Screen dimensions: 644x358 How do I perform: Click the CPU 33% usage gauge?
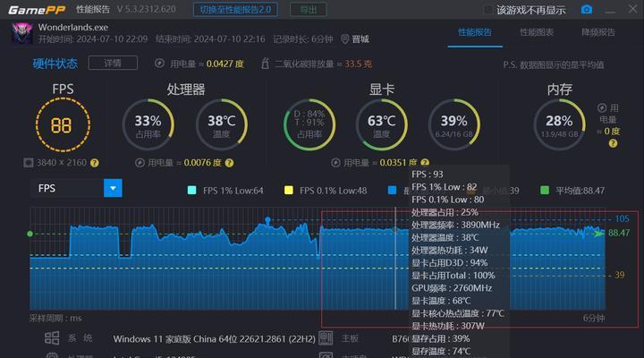point(148,124)
